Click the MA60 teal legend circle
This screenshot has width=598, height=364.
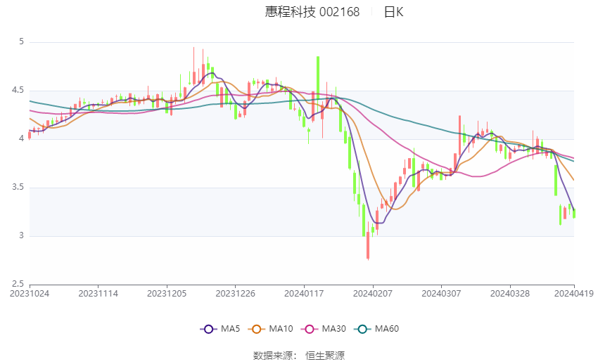[362, 328]
